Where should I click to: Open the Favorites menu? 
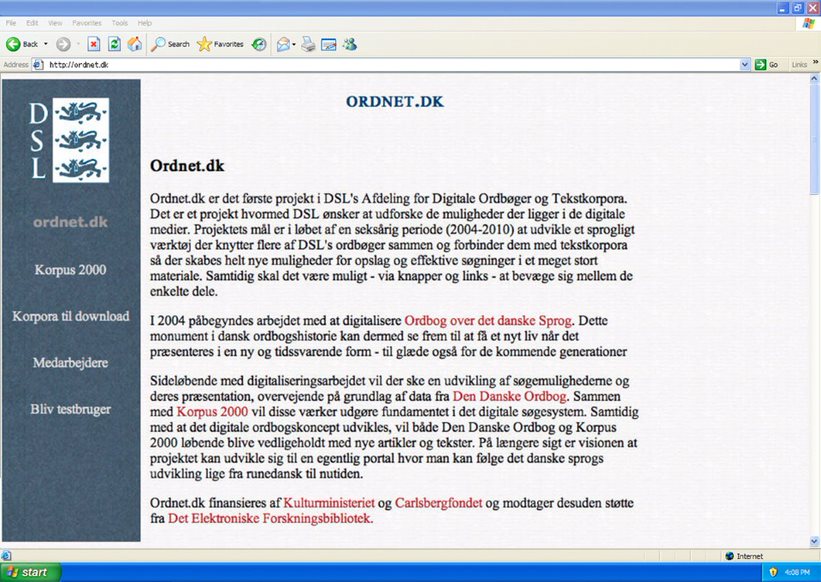pos(87,23)
